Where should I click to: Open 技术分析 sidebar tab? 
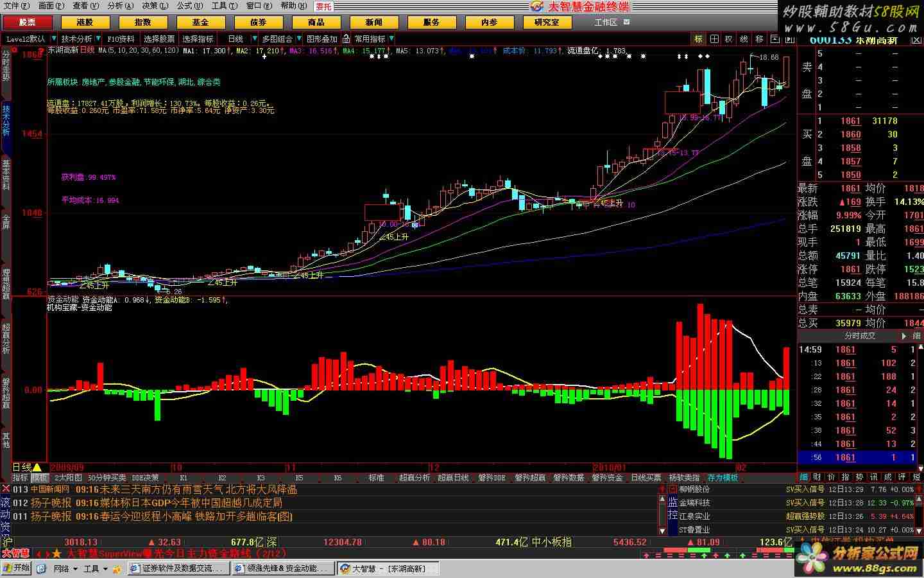pyautogui.click(x=6, y=121)
